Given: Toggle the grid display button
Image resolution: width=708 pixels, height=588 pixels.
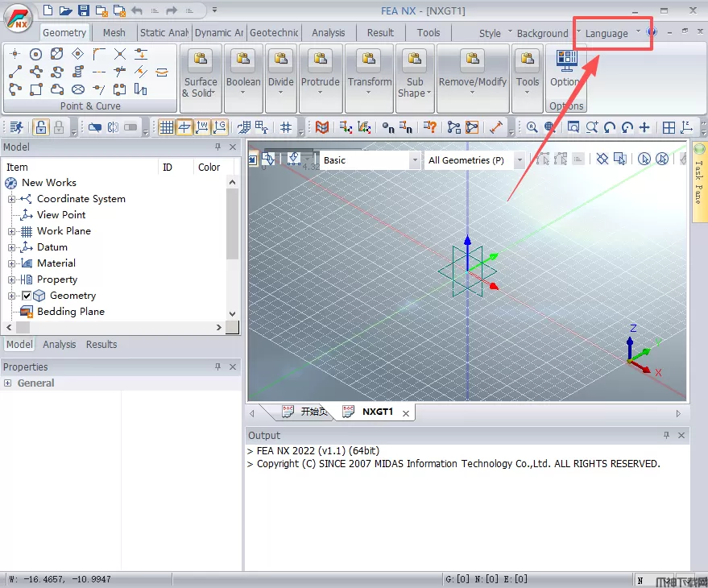Looking at the screenshot, I should [x=166, y=127].
